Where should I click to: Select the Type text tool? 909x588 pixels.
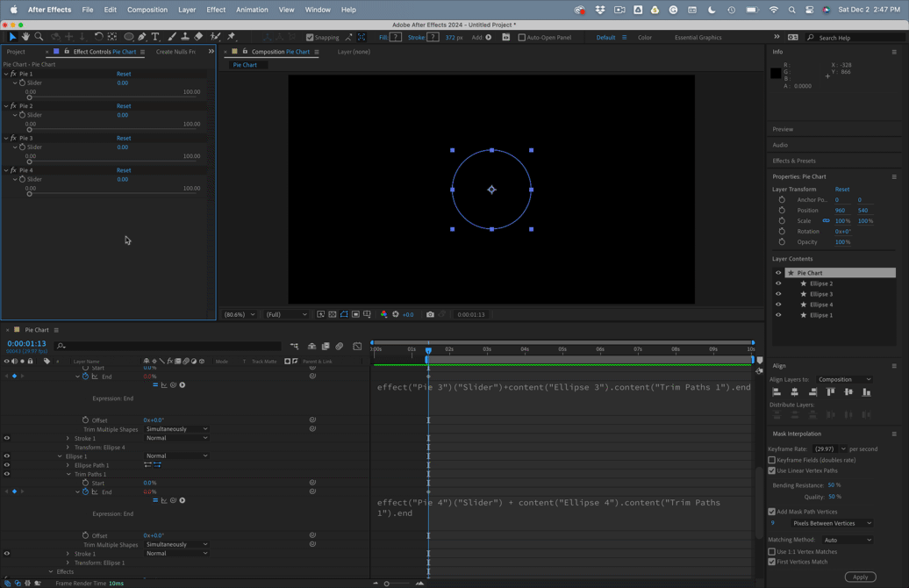coord(155,37)
